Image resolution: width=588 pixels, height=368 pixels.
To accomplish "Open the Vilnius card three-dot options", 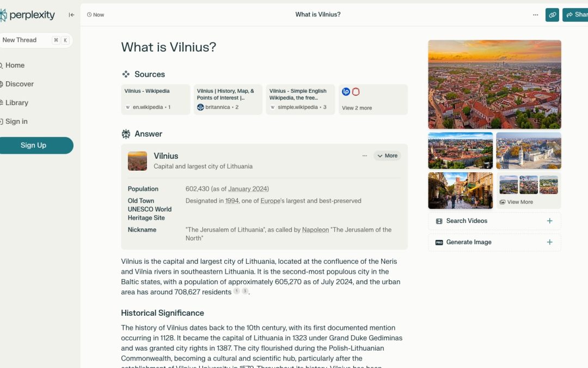I will click(x=365, y=156).
